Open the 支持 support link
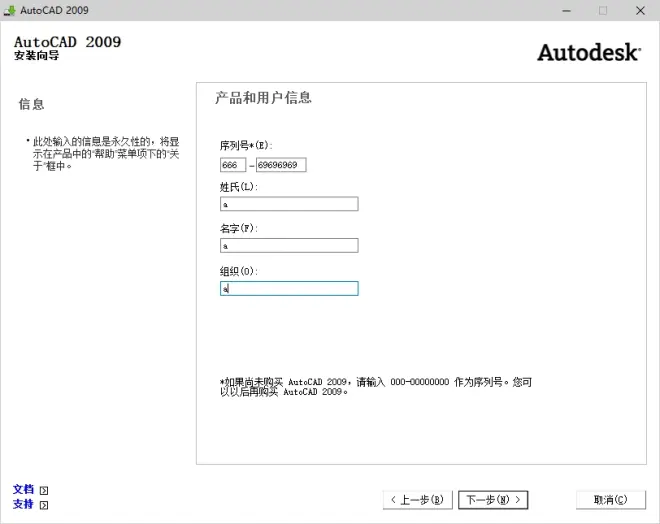Image resolution: width=660 pixels, height=524 pixels. coord(23,504)
